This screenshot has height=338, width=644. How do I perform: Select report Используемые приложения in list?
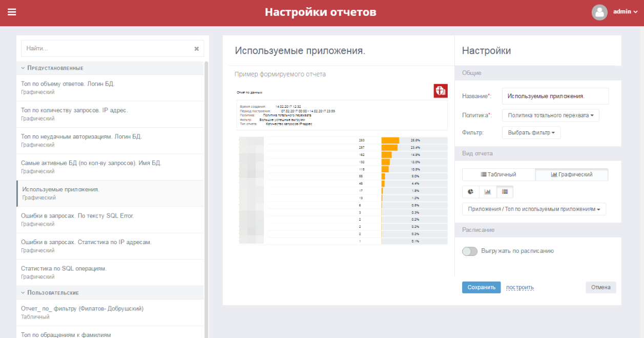pos(110,193)
